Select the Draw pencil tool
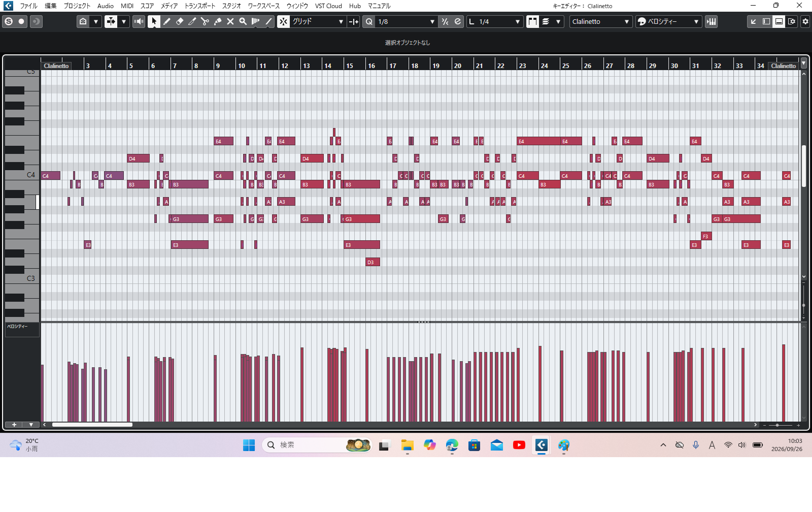The image size is (812, 512). (166, 21)
